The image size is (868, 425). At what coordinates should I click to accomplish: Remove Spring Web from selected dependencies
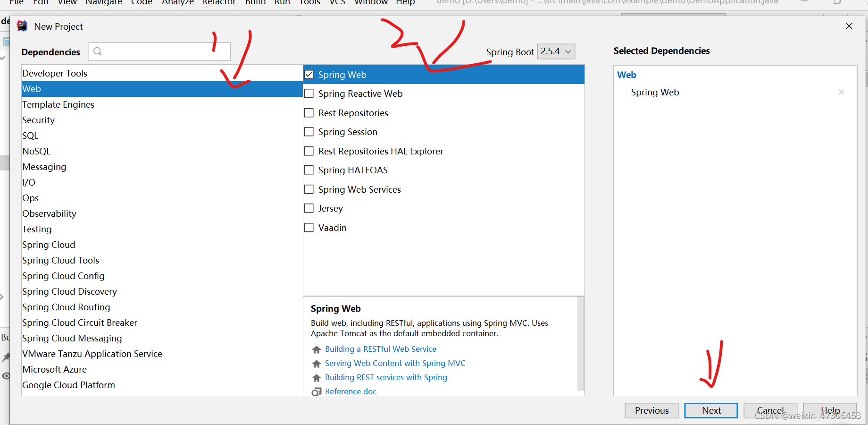click(842, 92)
